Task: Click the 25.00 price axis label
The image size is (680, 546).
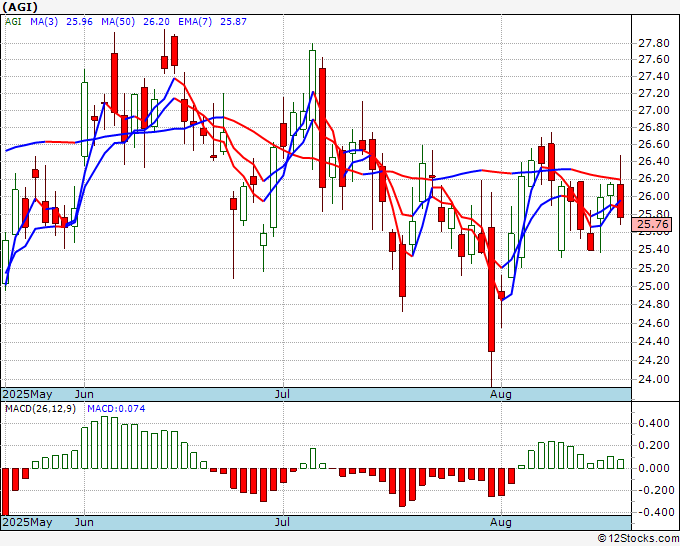Action: [654, 286]
